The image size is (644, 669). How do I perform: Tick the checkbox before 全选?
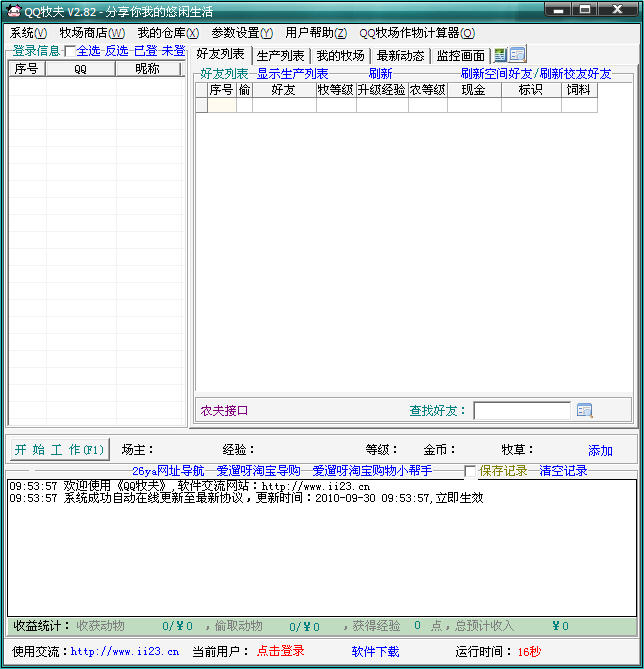point(70,51)
